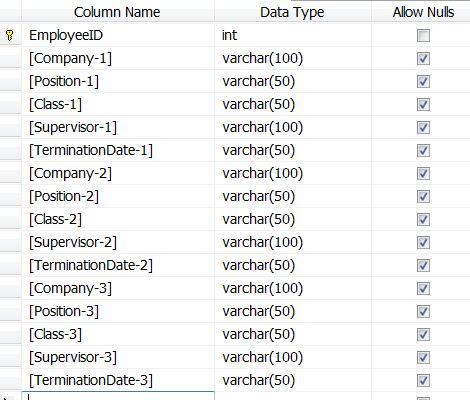Viewport: 470px width, 400px height.
Task: Open the int data type cell
Action: tap(293, 35)
